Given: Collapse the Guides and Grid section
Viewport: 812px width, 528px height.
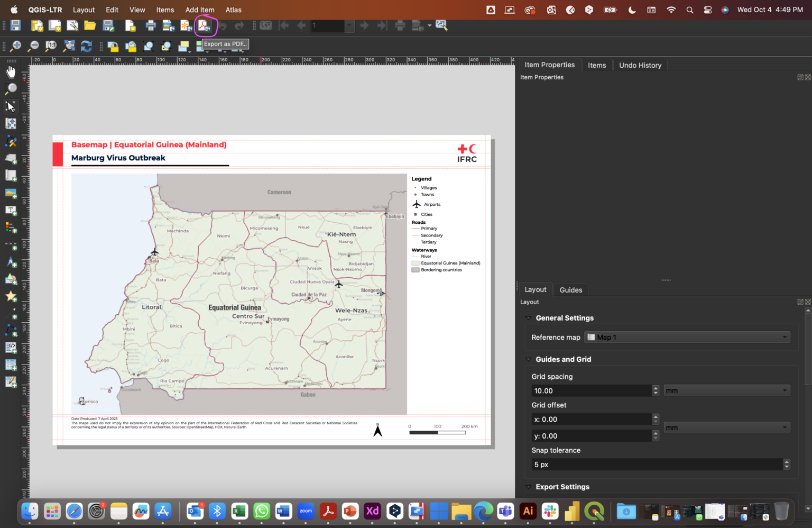Looking at the screenshot, I should pyautogui.click(x=528, y=359).
